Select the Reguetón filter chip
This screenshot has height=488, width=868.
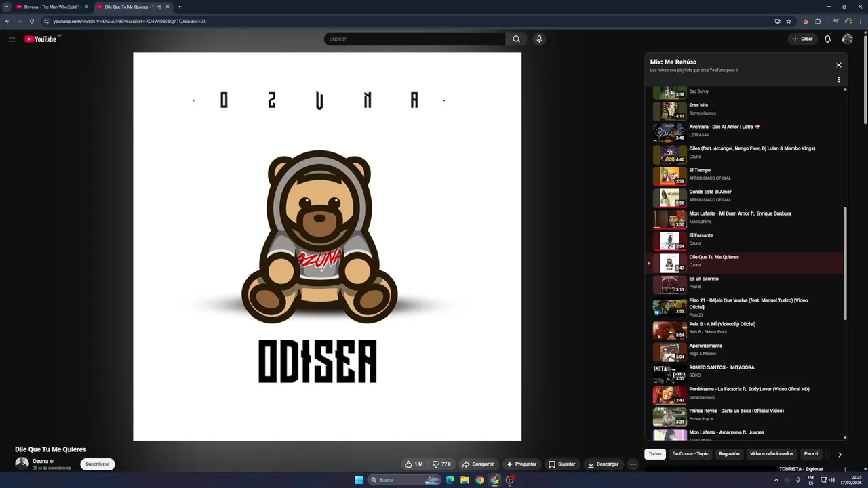pos(729,454)
